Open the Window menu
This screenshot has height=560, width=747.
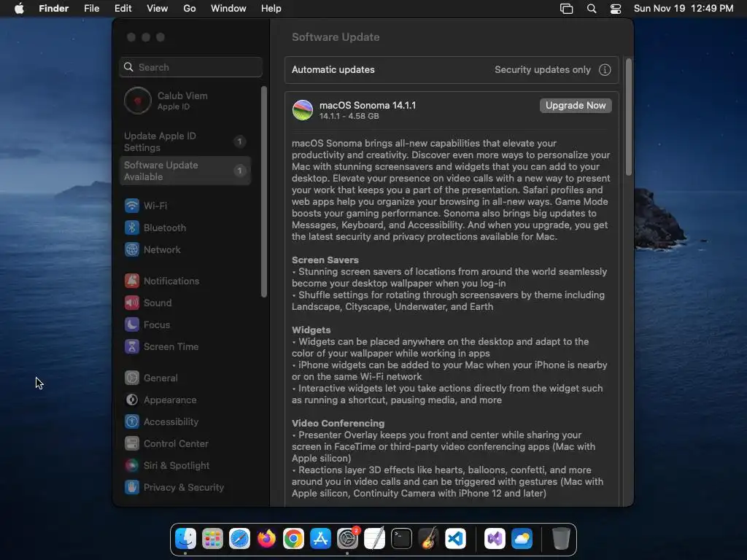228,9
